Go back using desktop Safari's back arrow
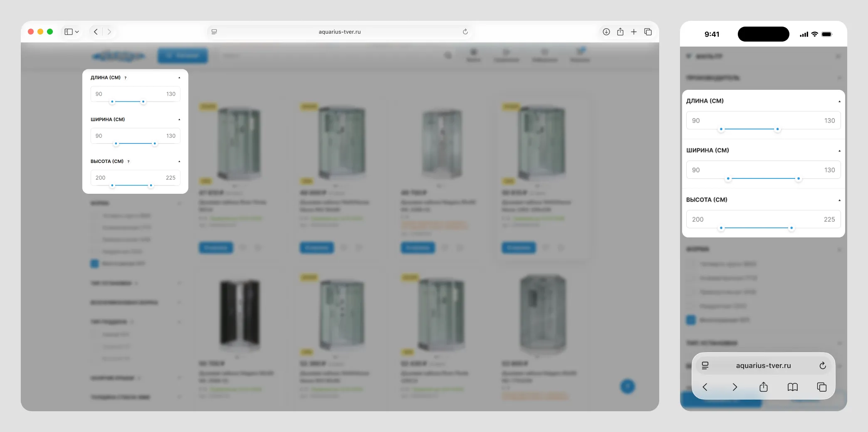Viewport: 868px width, 432px height. tap(96, 32)
